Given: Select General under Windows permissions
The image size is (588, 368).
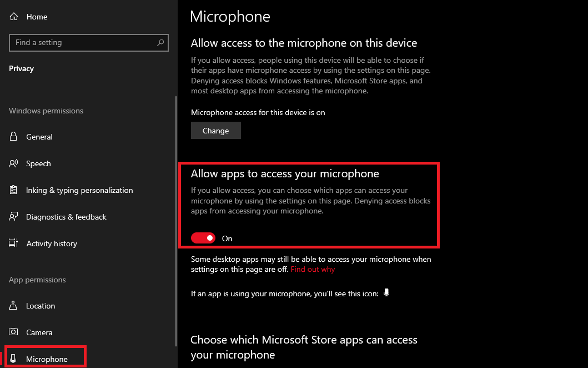Looking at the screenshot, I should 39,137.
